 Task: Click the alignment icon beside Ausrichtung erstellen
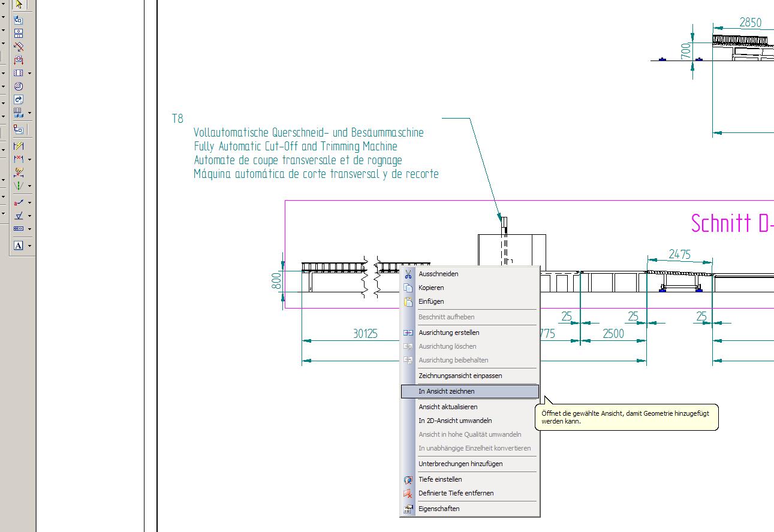408,332
